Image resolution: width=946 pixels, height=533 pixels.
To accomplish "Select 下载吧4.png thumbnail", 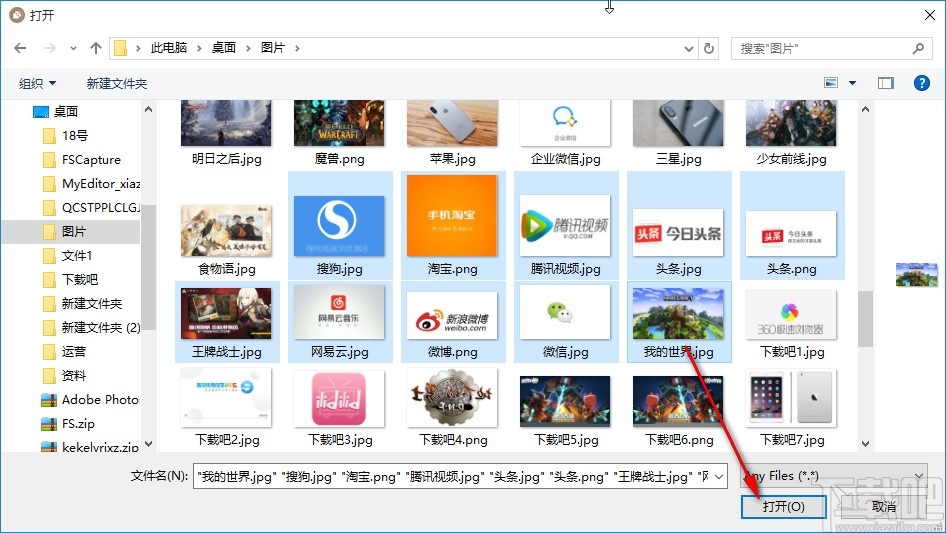I will coord(452,397).
